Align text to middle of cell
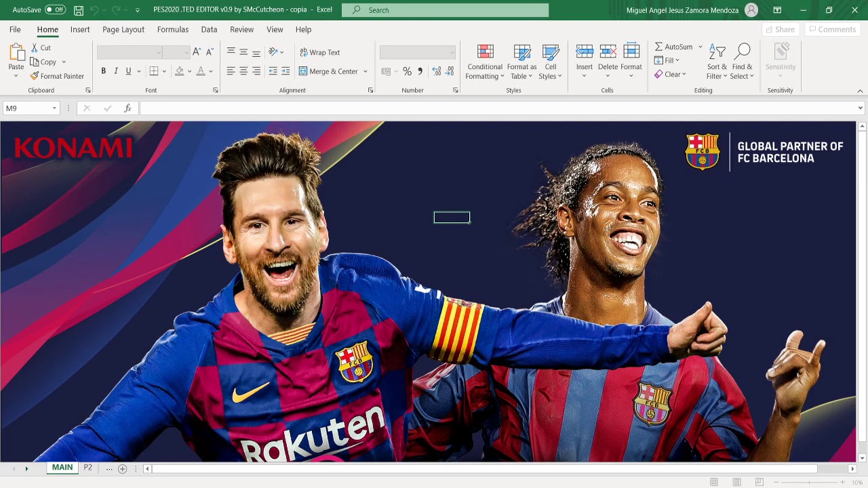 point(243,52)
